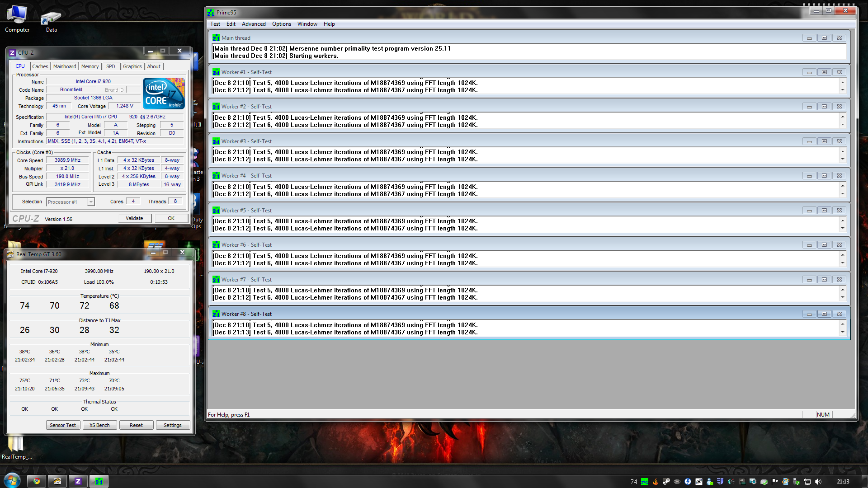Open the Options menu in Prime95
868x488 pixels.
coord(282,24)
